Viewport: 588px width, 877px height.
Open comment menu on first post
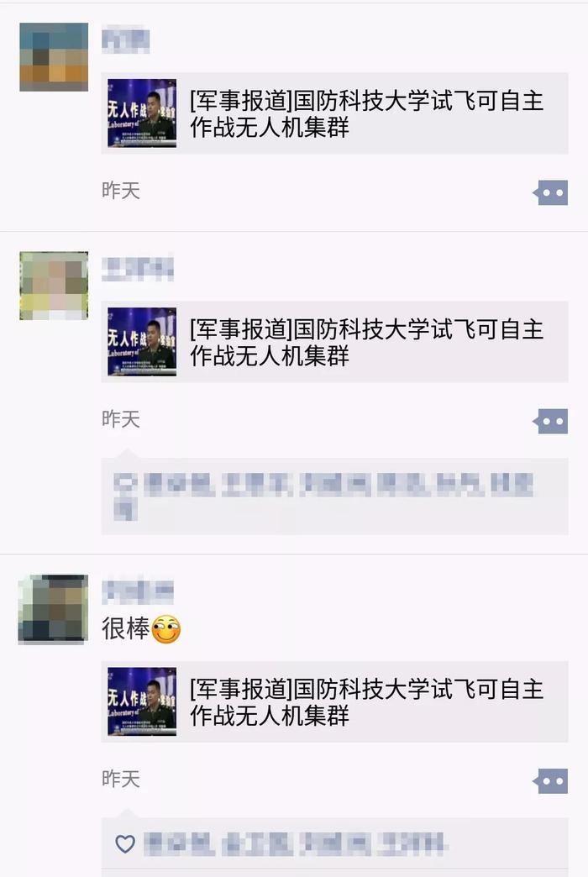[x=550, y=192]
